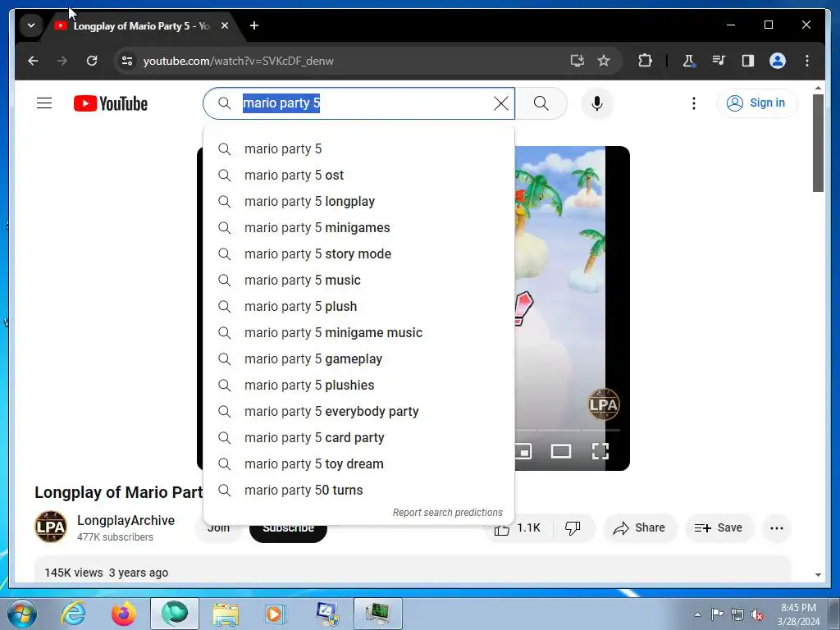Image resolution: width=840 pixels, height=630 pixels.
Task: Pick suggestion 'mario party 5 toy dream'
Action: [x=359, y=464]
